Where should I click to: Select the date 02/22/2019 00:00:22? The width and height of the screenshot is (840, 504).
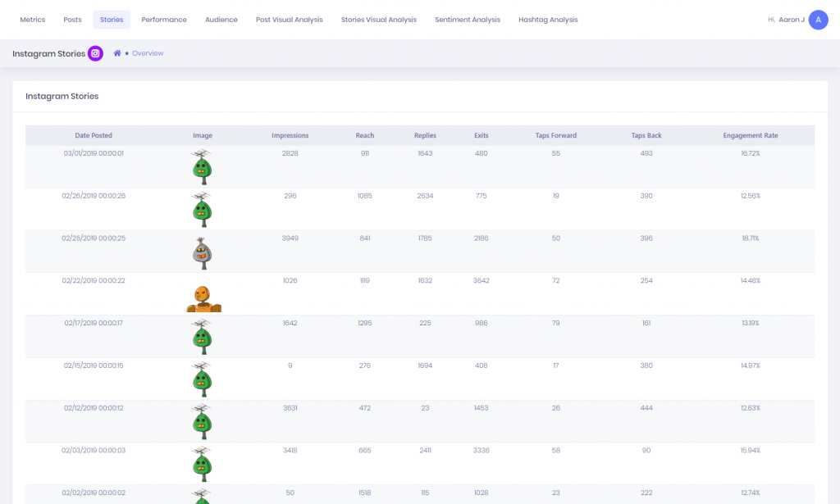tap(94, 280)
